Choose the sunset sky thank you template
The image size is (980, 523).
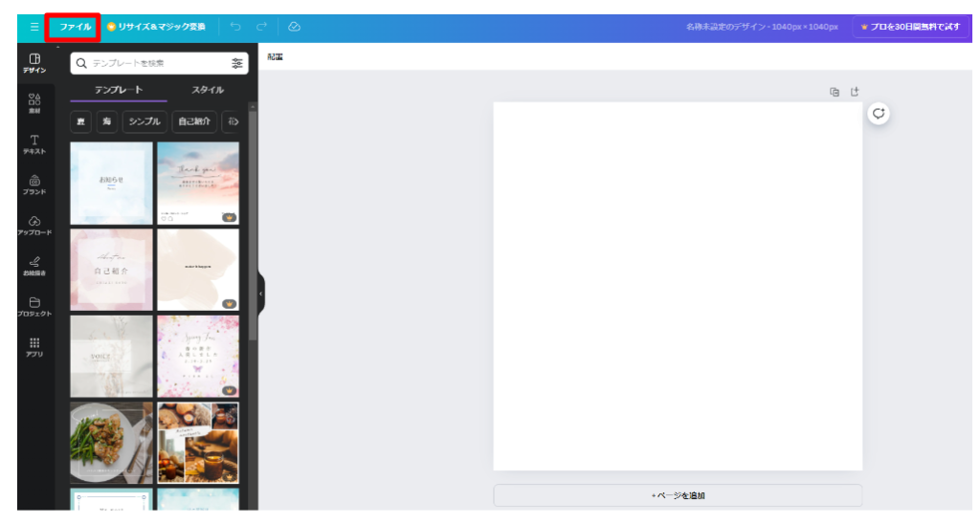pyautogui.click(x=198, y=184)
